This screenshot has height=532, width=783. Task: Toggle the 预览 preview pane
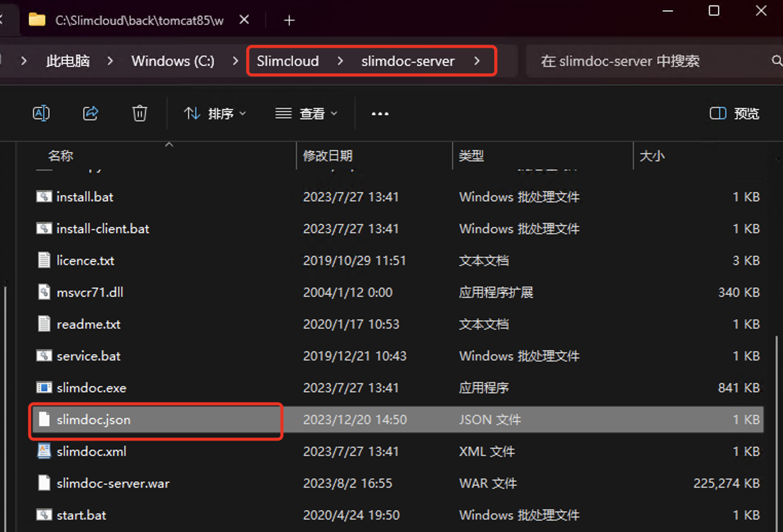point(734,113)
